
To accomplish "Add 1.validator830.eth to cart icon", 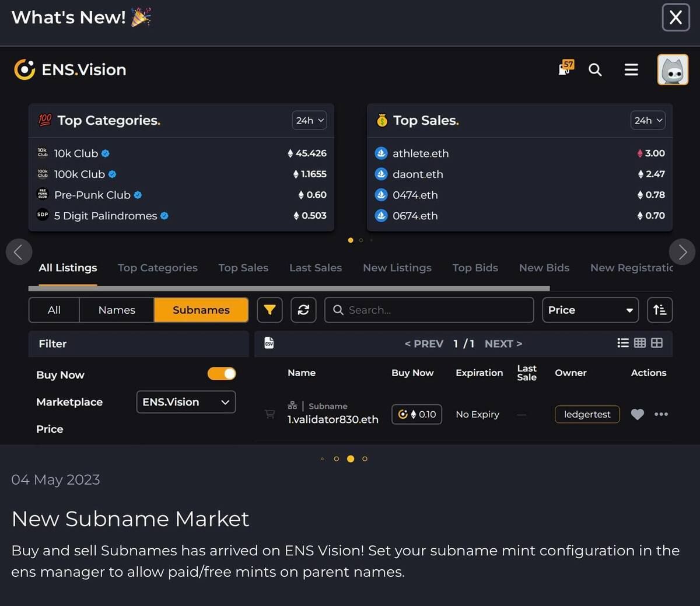I will (269, 414).
